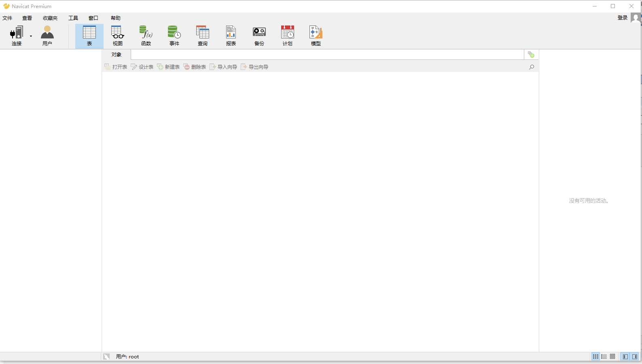Select the 事件 (Event) toolbar icon
The height and width of the screenshot is (364, 642).
174,36
